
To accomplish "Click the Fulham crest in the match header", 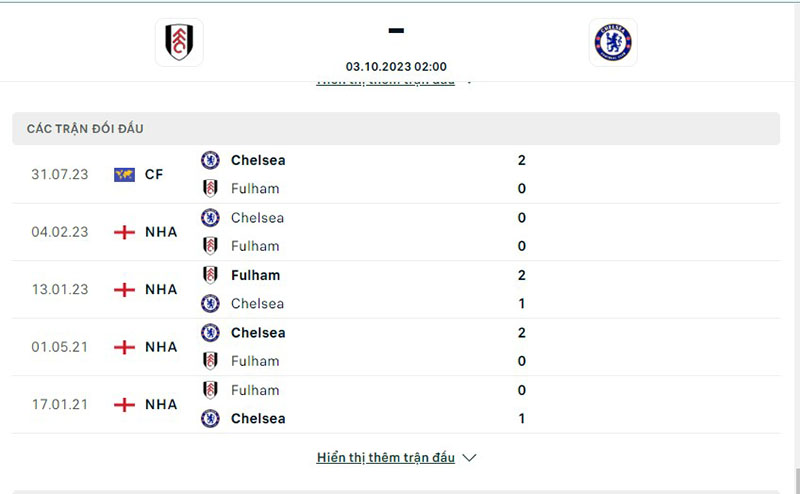I will tap(179, 42).
